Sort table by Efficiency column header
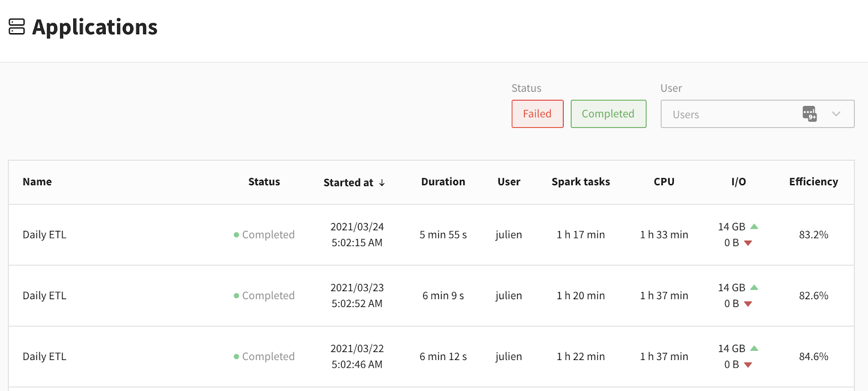 (x=813, y=182)
